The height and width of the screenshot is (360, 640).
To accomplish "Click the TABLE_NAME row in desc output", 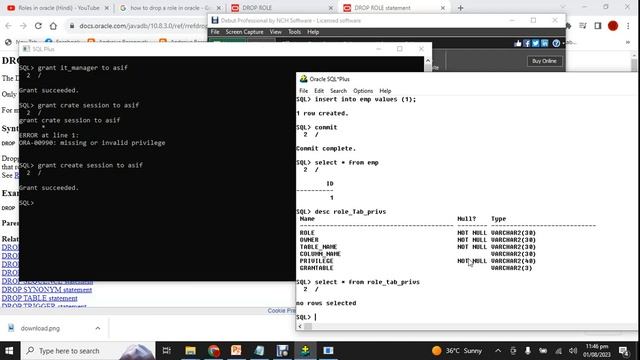I will (x=418, y=247).
